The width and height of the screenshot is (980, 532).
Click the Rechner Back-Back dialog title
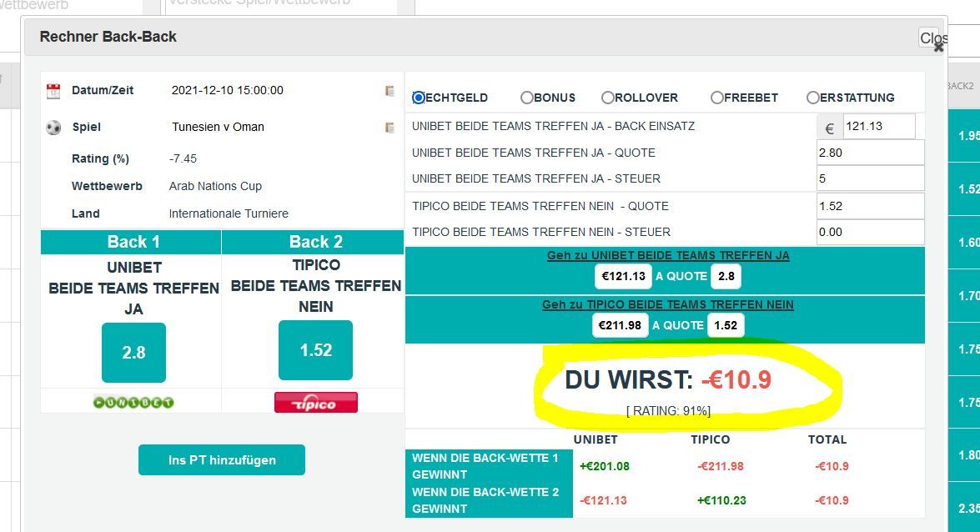108,37
